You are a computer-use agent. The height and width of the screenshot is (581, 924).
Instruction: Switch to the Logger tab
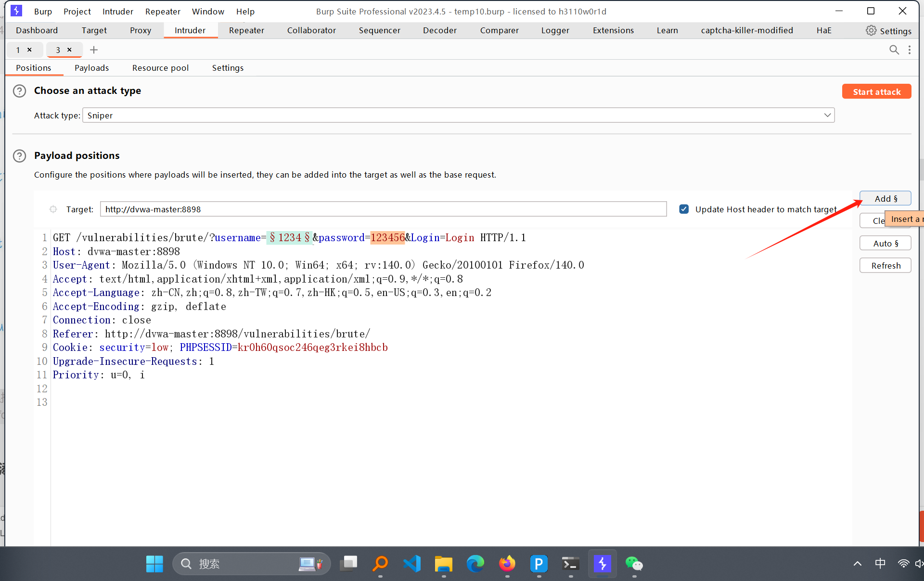[x=555, y=30]
